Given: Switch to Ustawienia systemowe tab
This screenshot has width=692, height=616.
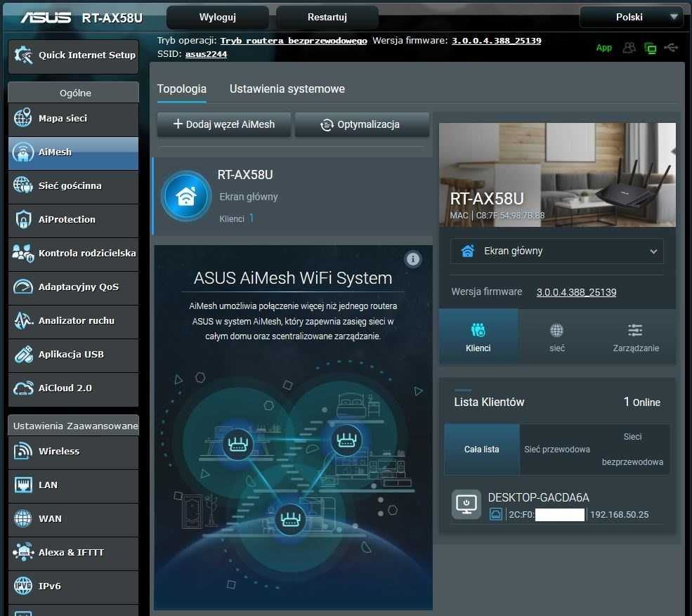Looking at the screenshot, I should tap(287, 89).
